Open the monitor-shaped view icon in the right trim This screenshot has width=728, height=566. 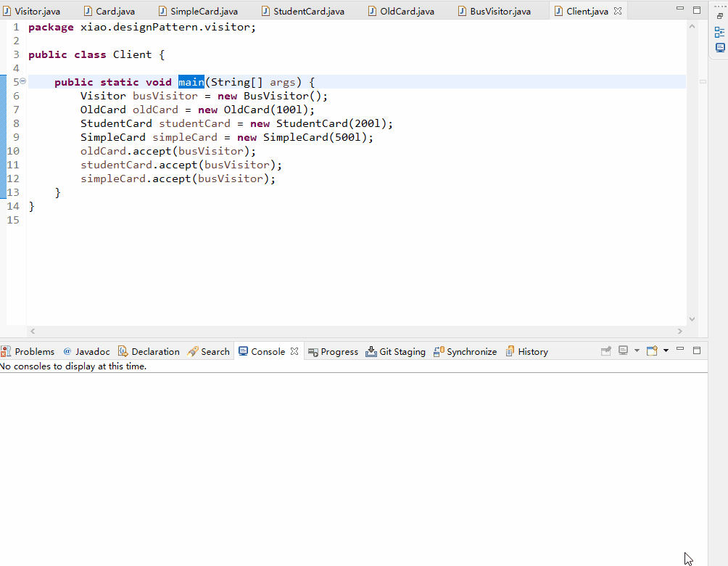719,47
